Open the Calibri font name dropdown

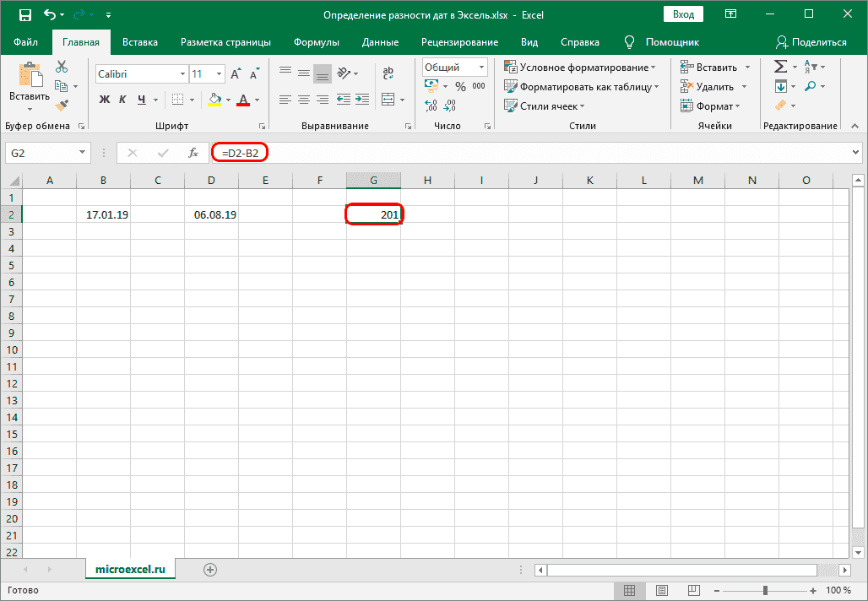click(182, 74)
